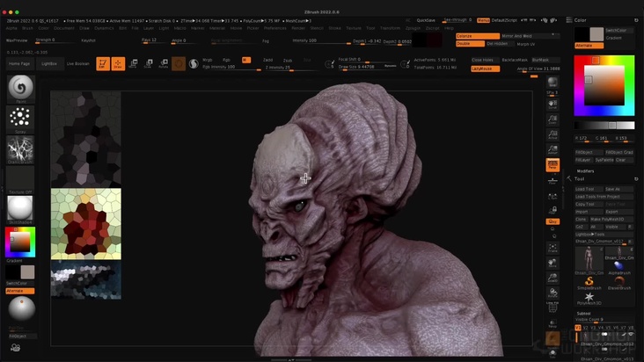Select the Scroll canvas icon
This screenshot has height=362, width=644.
pyautogui.click(x=553, y=105)
